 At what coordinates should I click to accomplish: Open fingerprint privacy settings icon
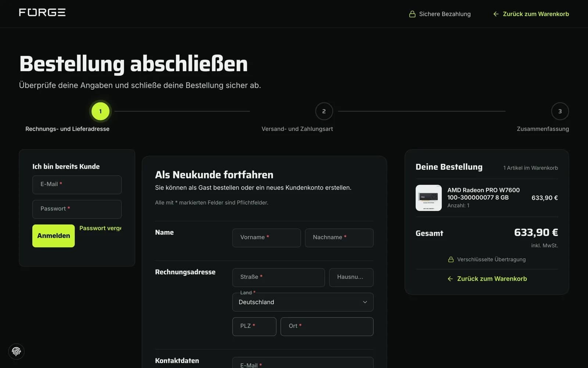tap(16, 351)
